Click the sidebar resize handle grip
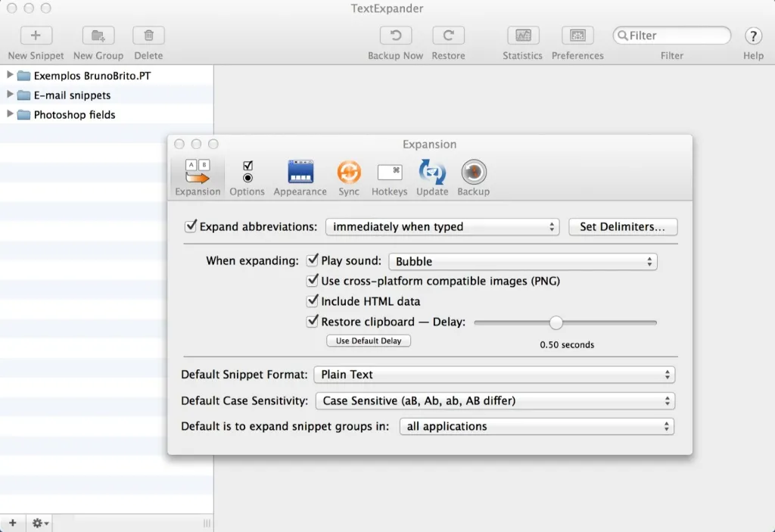 tap(207, 523)
